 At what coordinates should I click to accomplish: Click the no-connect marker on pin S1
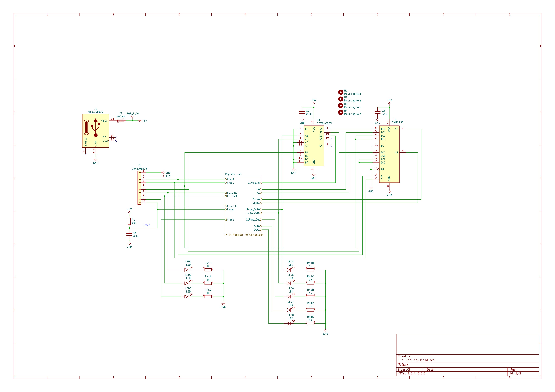coord(86,154)
